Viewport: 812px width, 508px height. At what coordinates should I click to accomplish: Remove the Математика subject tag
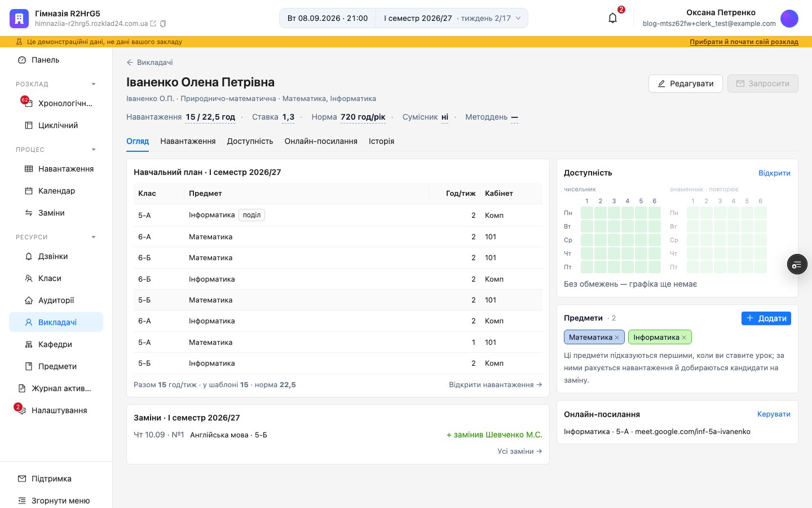click(617, 338)
